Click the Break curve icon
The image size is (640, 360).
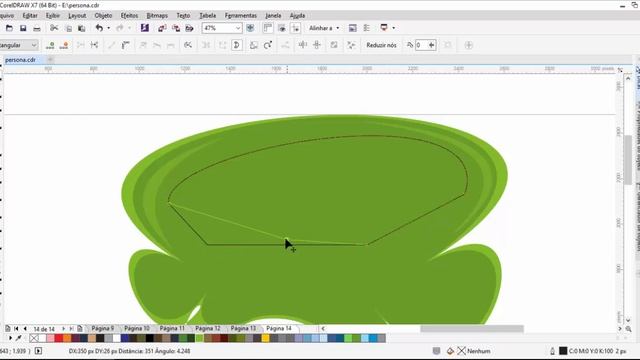(x=94, y=45)
